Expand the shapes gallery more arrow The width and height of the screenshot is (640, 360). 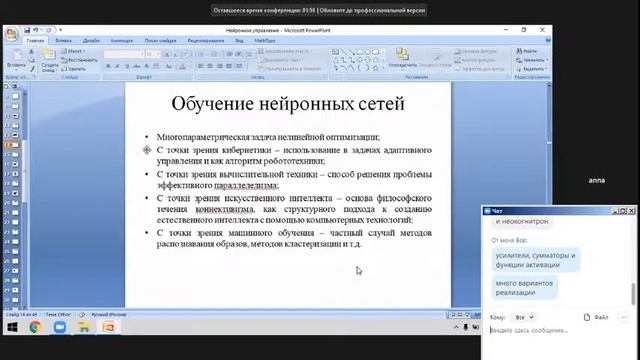(383, 69)
